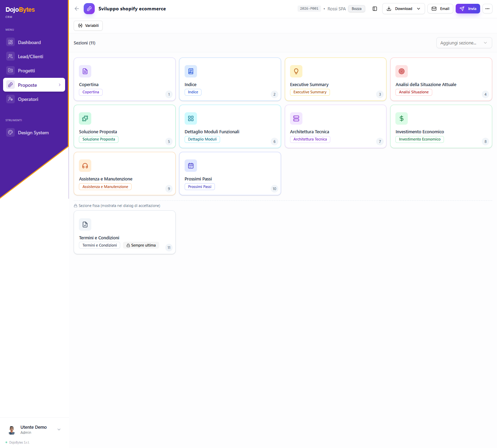Click the headphones icon on Assistenza e Manutenzione

85,166
